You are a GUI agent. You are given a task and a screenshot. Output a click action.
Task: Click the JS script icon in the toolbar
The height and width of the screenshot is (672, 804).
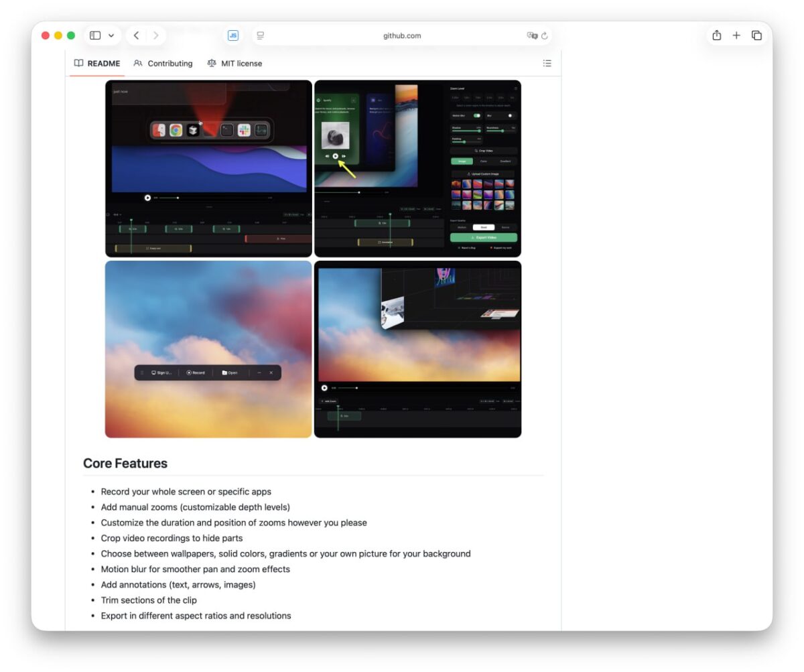[232, 36]
